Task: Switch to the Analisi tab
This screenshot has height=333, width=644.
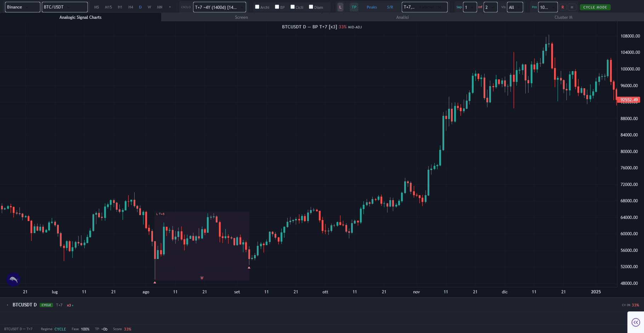Action: tap(402, 17)
